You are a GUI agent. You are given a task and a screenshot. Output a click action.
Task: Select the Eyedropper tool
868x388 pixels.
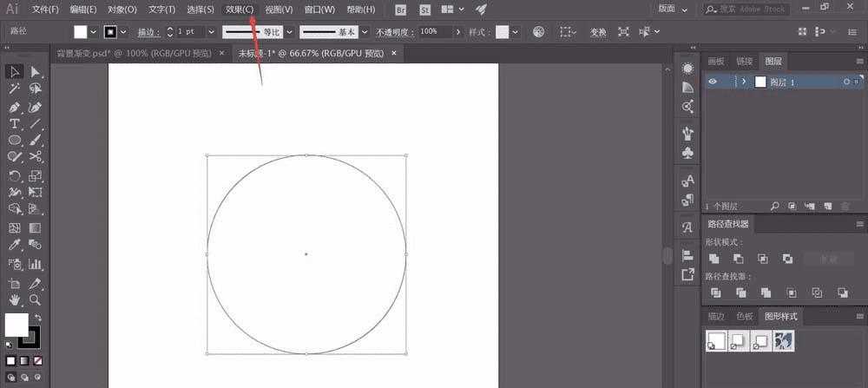click(x=15, y=245)
